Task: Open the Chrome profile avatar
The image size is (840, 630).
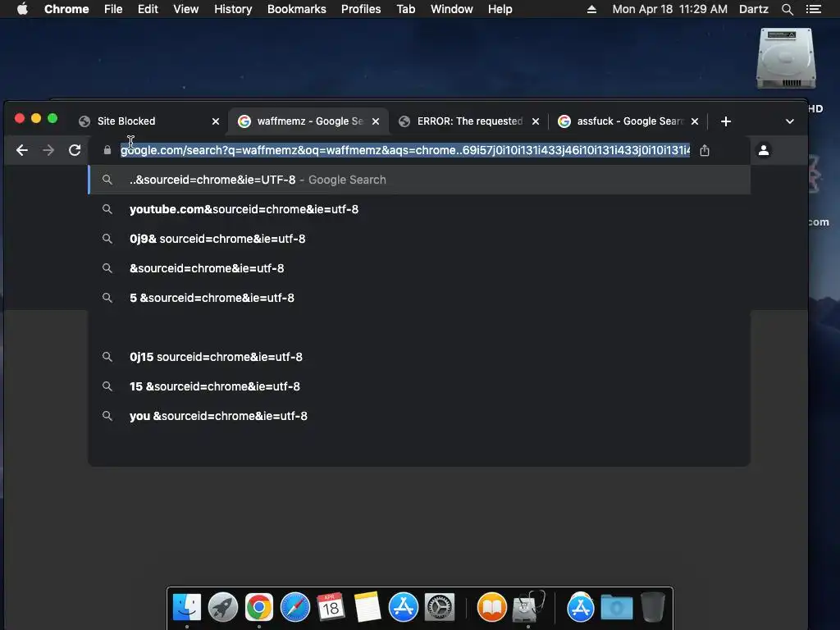Action: [764, 151]
